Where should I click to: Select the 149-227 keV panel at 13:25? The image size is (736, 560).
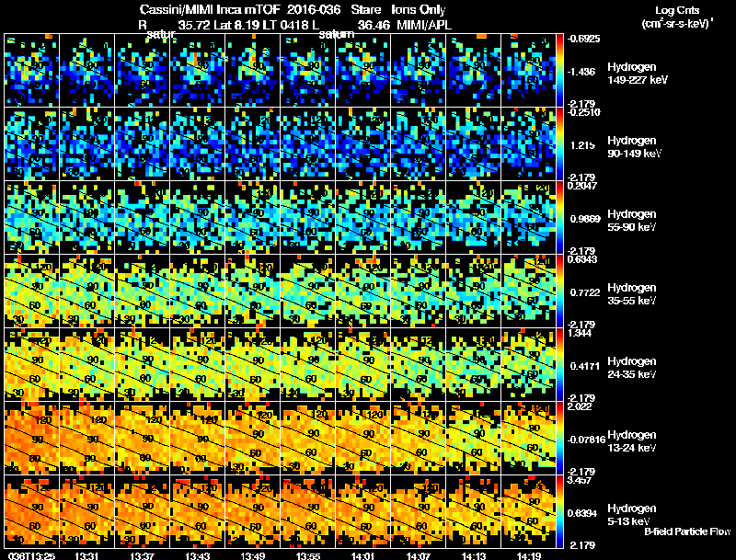click(32, 71)
